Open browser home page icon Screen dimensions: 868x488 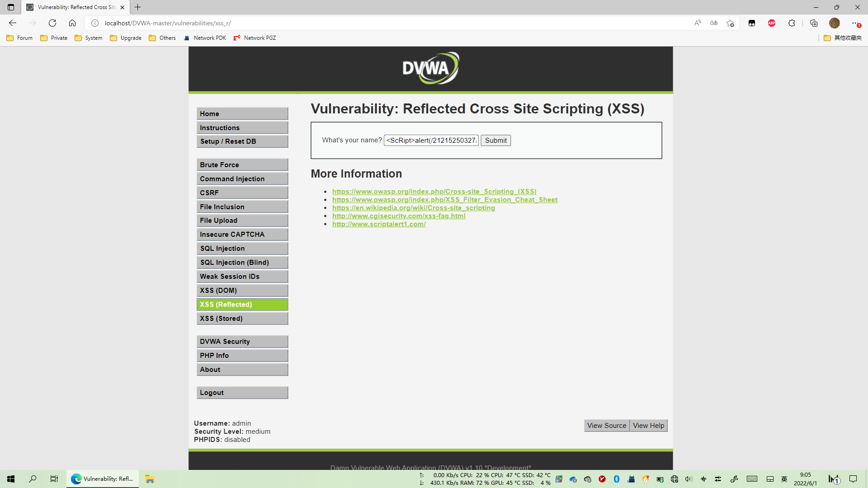(72, 23)
